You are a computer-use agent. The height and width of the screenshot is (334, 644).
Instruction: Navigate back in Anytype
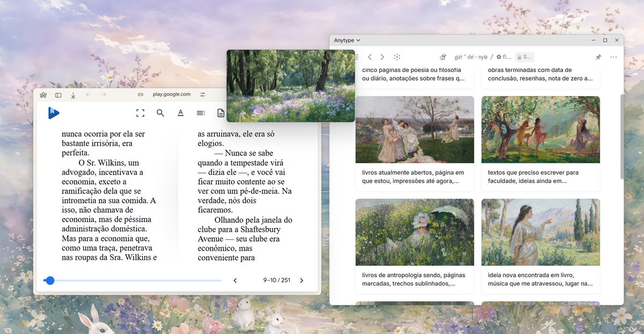point(370,57)
